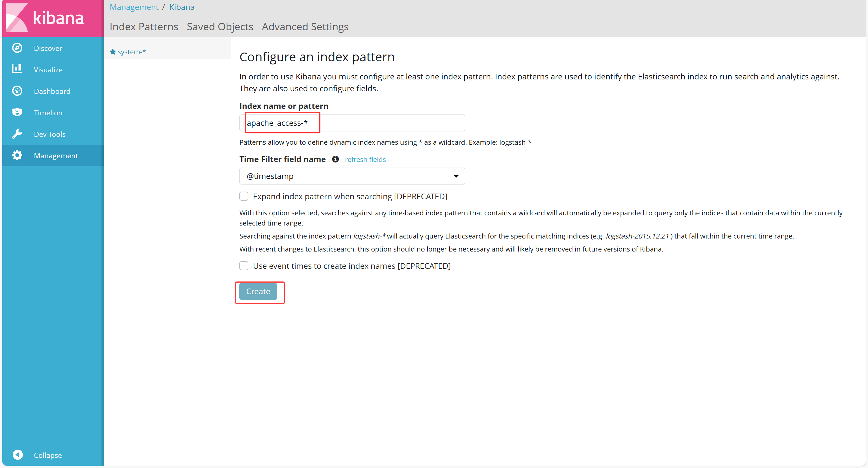868x468 pixels.
Task: Click the Collapse arrow icon
Action: click(18, 455)
